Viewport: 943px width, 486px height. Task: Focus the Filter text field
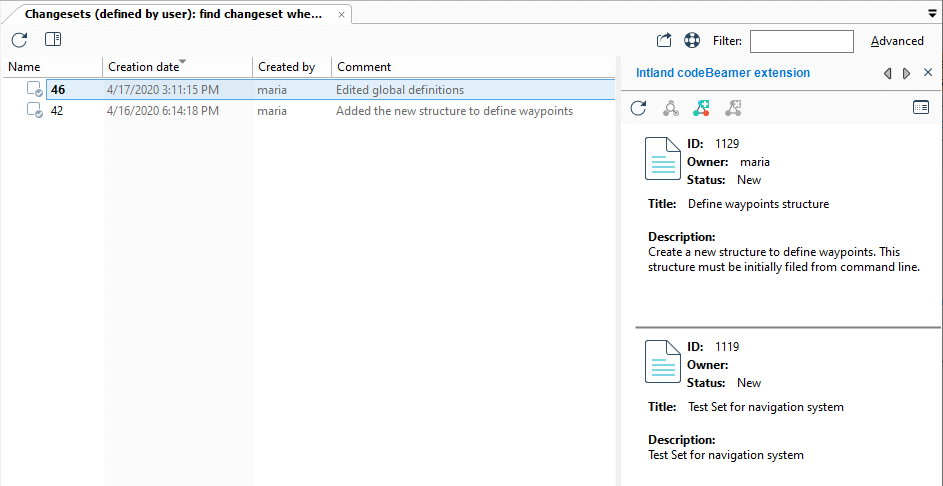click(x=802, y=41)
